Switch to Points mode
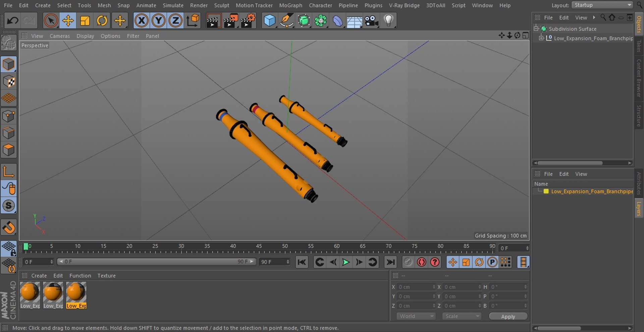The width and height of the screenshot is (644, 332). [x=9, y=116]
